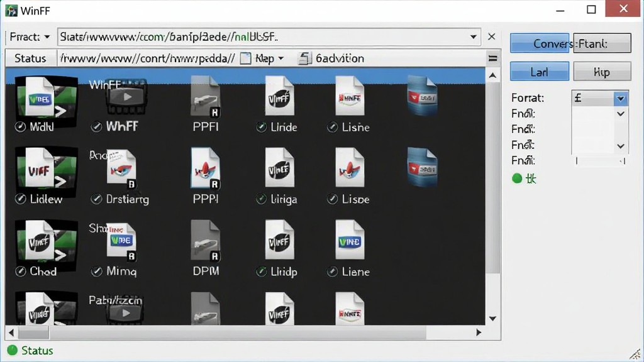Clear the address bar with X button
The image size is (644, 362).
[x=492, y=37]
